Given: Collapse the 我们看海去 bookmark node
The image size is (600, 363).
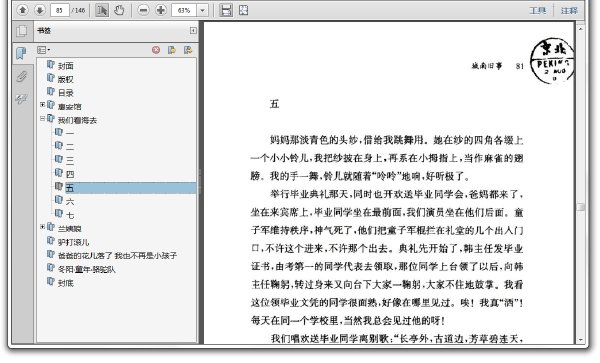Looking at the screenshot, I should pos(42,118).
